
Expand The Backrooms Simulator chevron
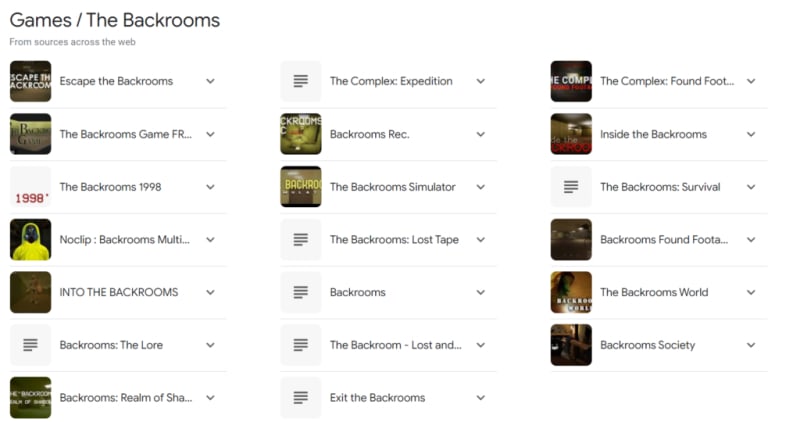[x=481, y=187]
